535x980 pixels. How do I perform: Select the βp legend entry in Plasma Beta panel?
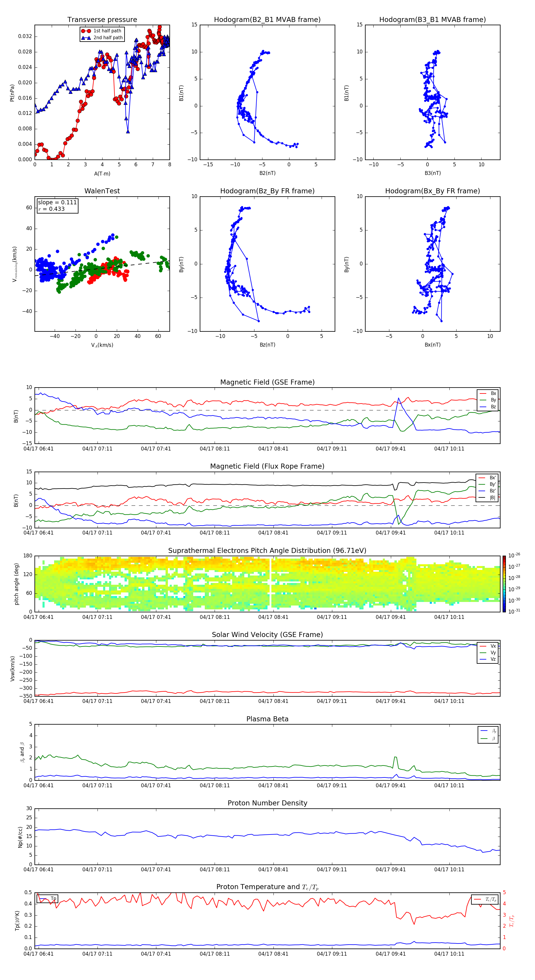click(x=488, y=731)
